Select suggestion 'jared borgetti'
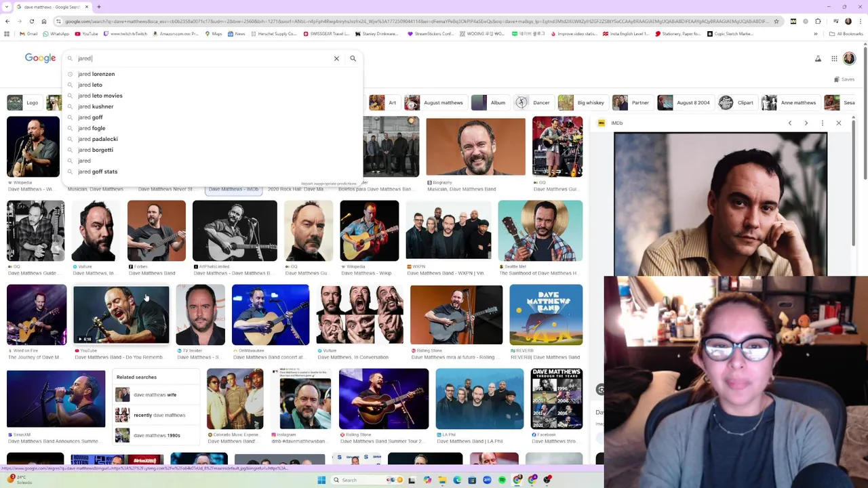Screen dimensions: 868x488 click(212, 150)
